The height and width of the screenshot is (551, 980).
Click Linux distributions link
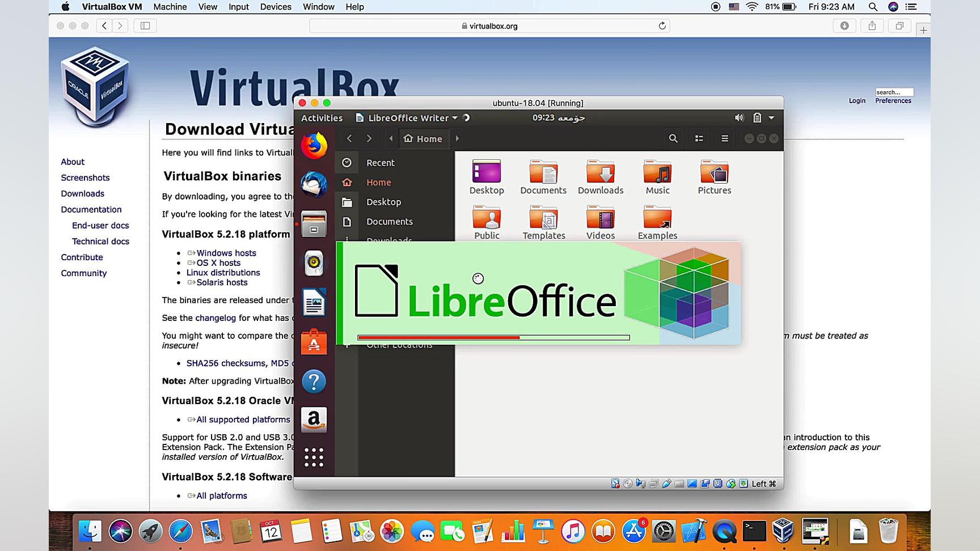coord(223,273)
